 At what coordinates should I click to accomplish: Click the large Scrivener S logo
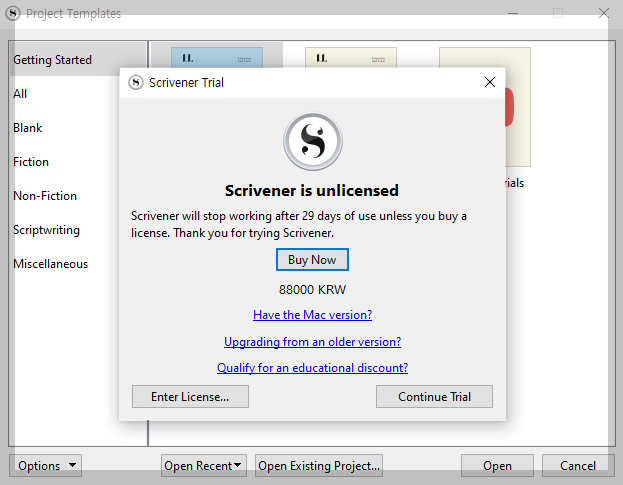coord(313,141)
